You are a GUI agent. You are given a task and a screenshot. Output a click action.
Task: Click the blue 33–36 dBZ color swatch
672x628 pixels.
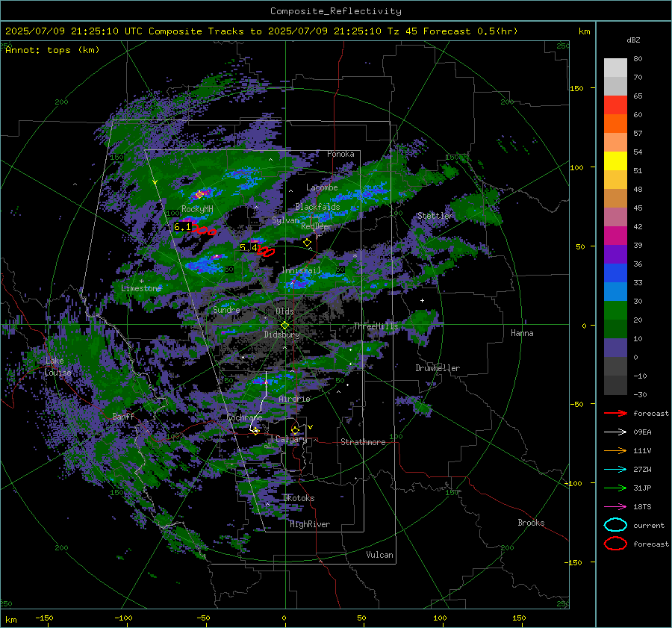coord(615,273)
